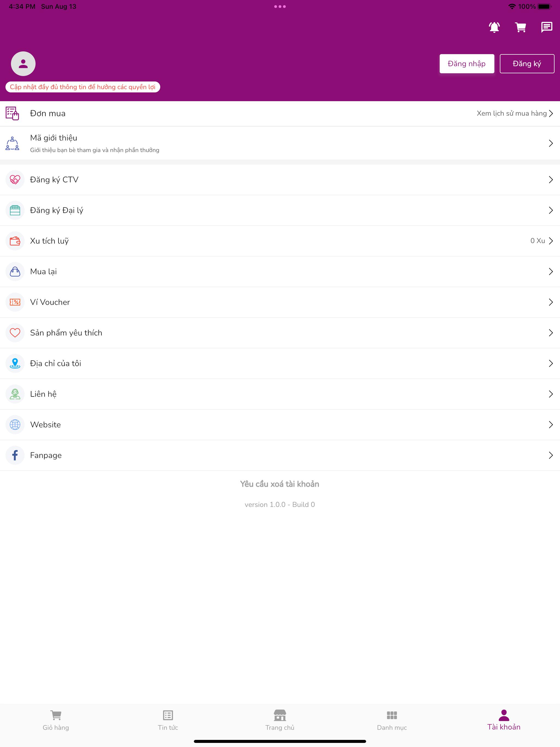
Task: Click the Địa chỉ của tôi location pin icon
Action: coord(15,363)
